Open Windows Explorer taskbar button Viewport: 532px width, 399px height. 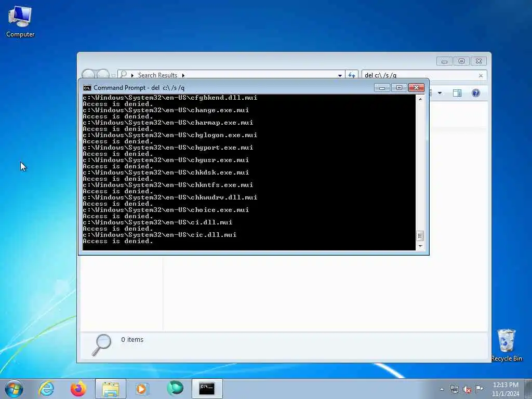pyautogui.click(x=110, y=389)
